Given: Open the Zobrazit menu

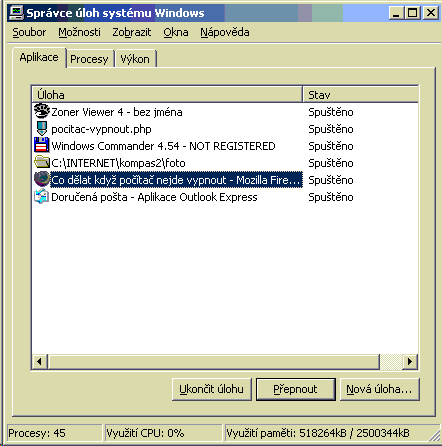Looking at the screenshot, I should (132, 32).
